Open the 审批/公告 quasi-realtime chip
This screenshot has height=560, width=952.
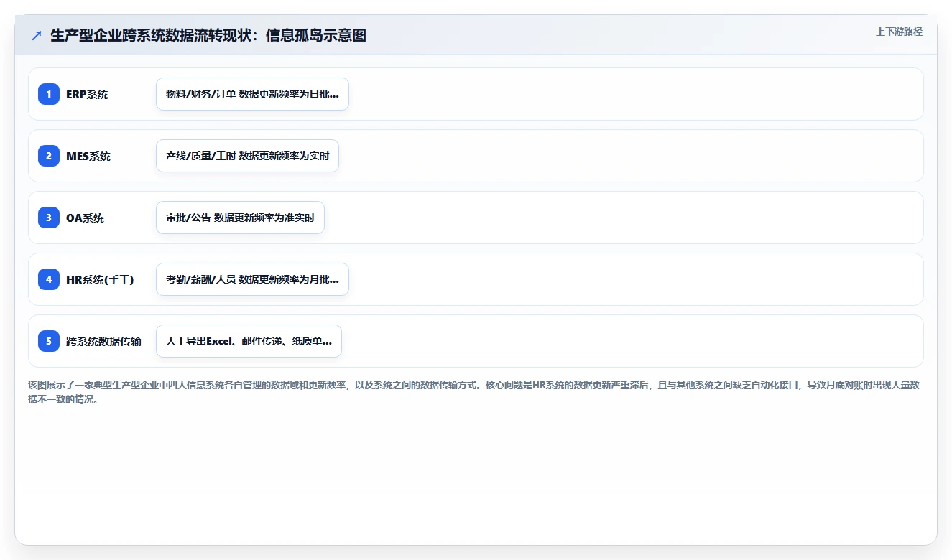240,218
